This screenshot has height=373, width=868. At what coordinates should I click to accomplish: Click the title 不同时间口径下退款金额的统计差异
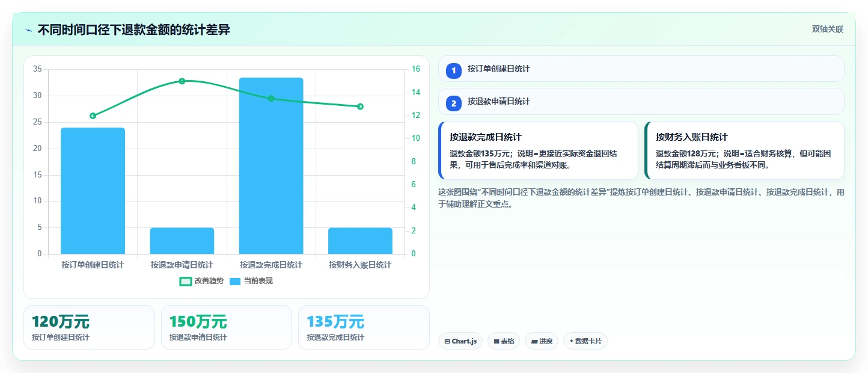click(x=133, y=30)
